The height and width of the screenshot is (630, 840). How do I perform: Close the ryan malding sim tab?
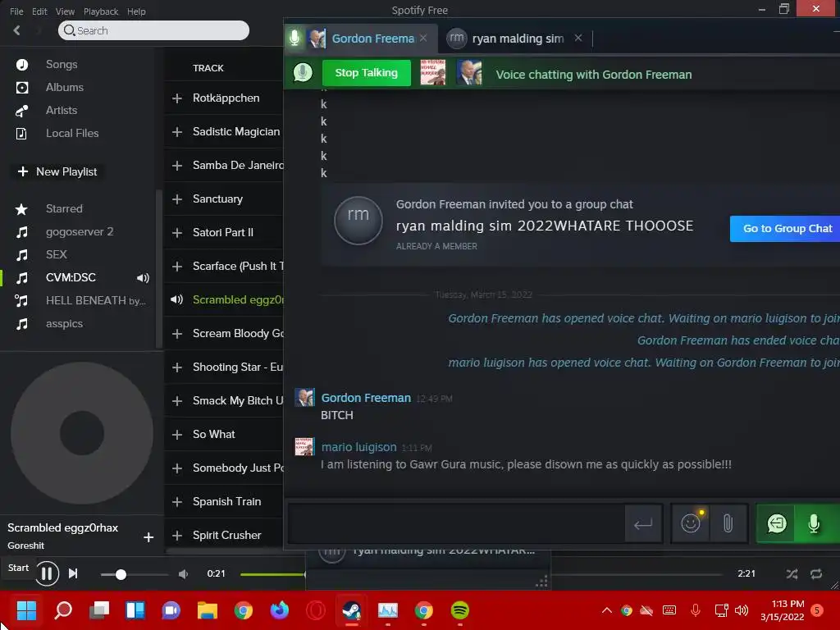click(578, 38)
